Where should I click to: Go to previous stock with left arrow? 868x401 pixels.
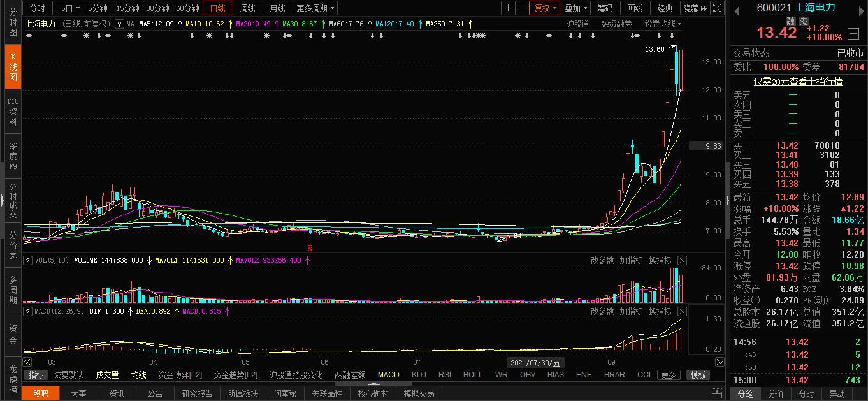[x=738, y=9]
